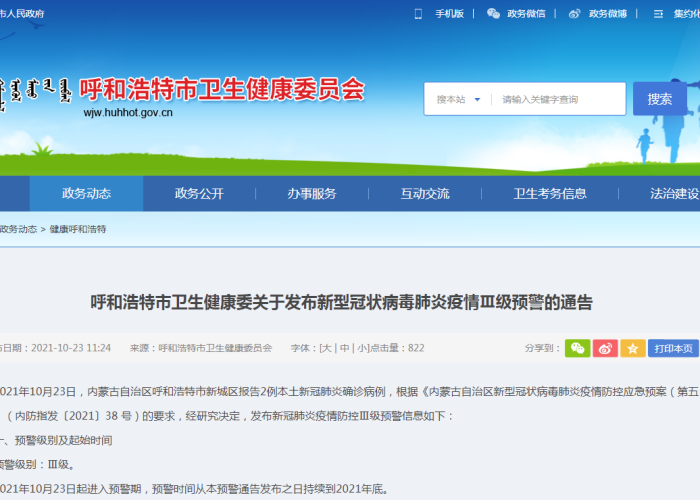700x500 pixels.
Task: Set font size to 大
Action: coord(326,348)
